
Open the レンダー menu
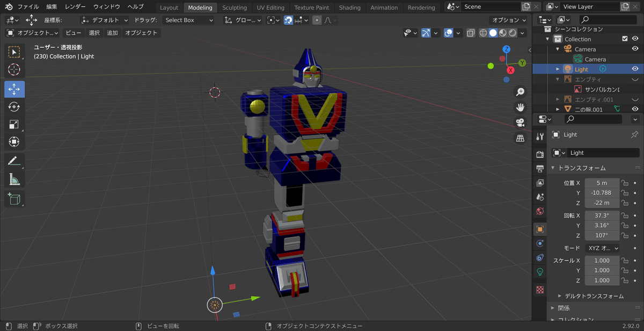[75, 7]
